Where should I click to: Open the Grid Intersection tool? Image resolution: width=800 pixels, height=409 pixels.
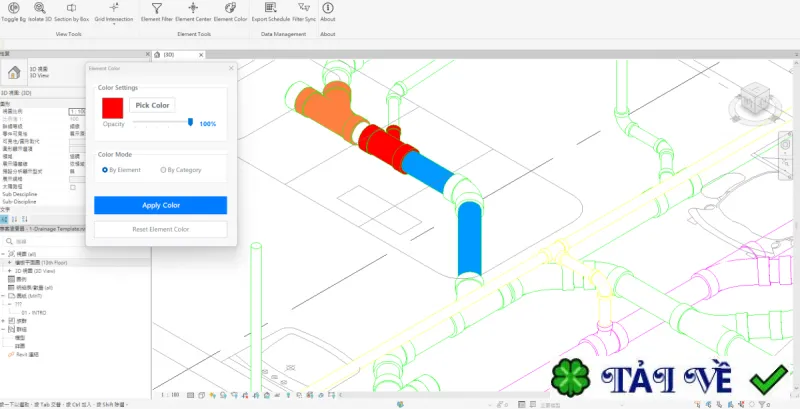(114, 12)
